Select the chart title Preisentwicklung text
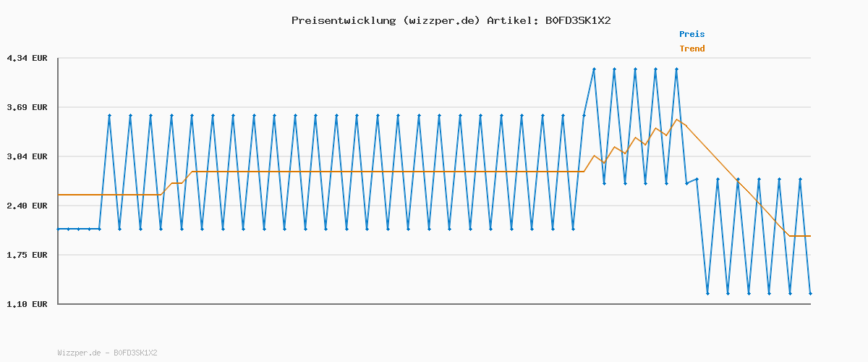This screenshot has width=868, height=362. point(343,20)
